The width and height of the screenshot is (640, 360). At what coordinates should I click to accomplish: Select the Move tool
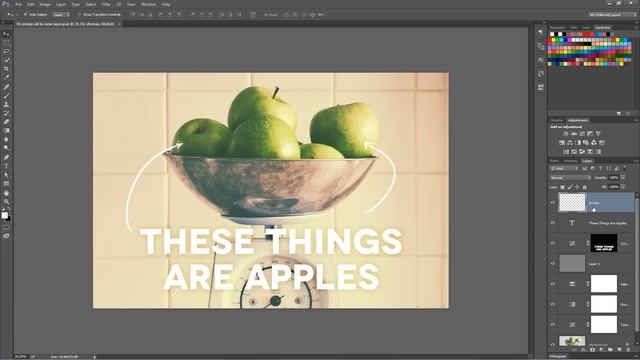tap(6, 34)
